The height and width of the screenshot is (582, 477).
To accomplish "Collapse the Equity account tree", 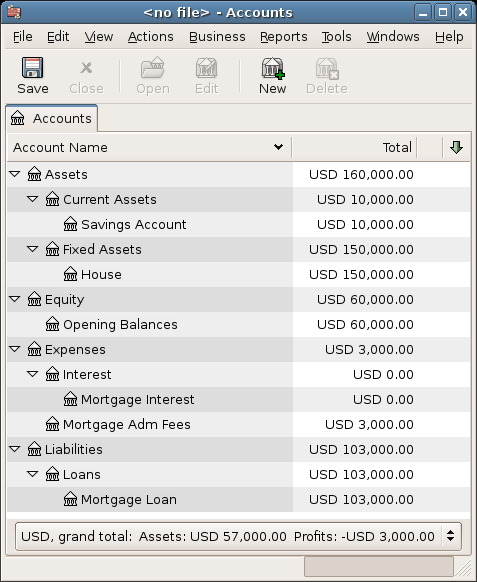I will tap(15, 299).
